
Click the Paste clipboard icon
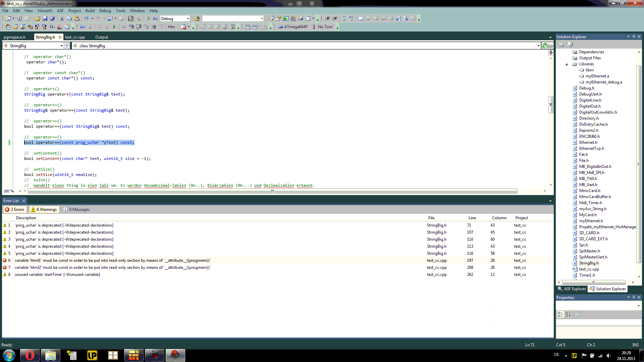coord(77,18)
